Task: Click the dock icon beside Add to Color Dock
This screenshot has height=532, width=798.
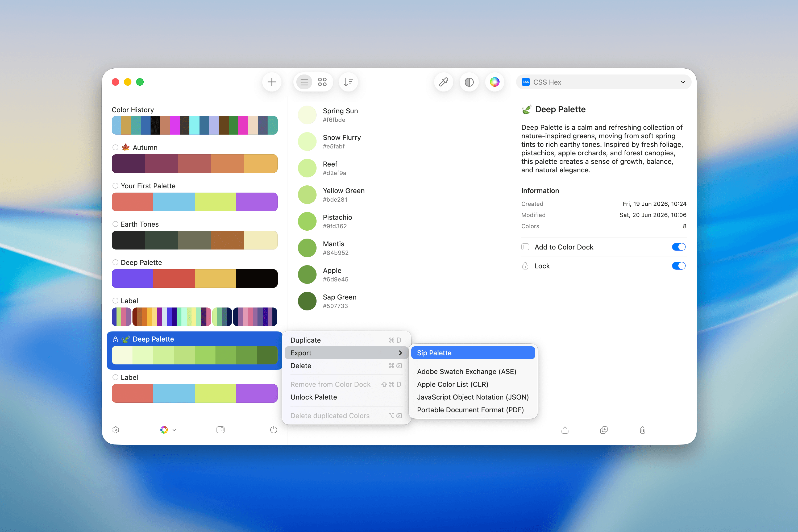Action: [525, 247]
